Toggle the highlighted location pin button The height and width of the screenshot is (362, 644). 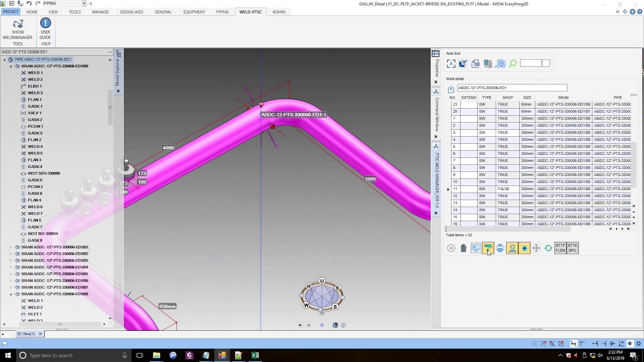click(512, 248)
